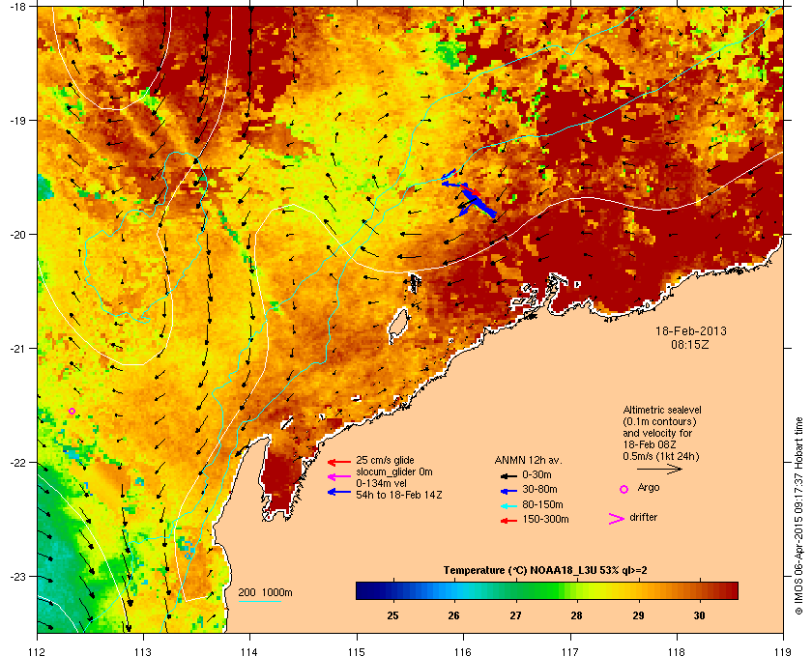The image size is (812, 657).
Task: Click the magenta drifter symbol in legend
Action: tap(617, 519)
